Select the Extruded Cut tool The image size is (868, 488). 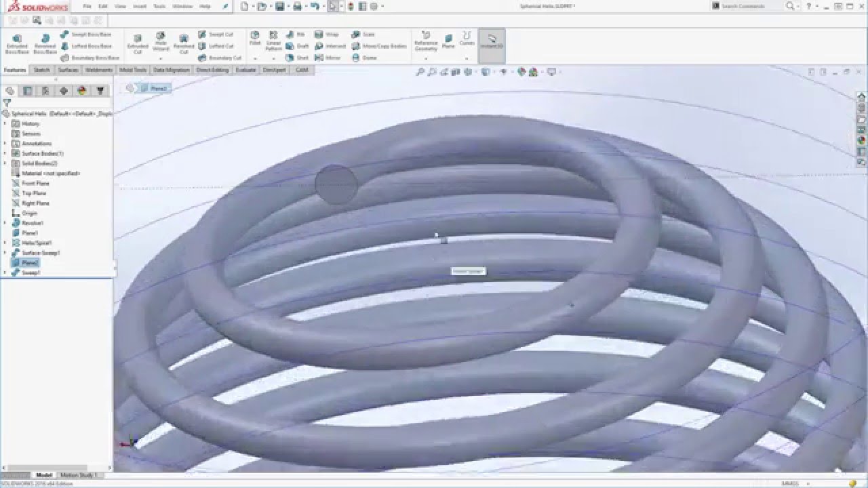tap(138, 43)
